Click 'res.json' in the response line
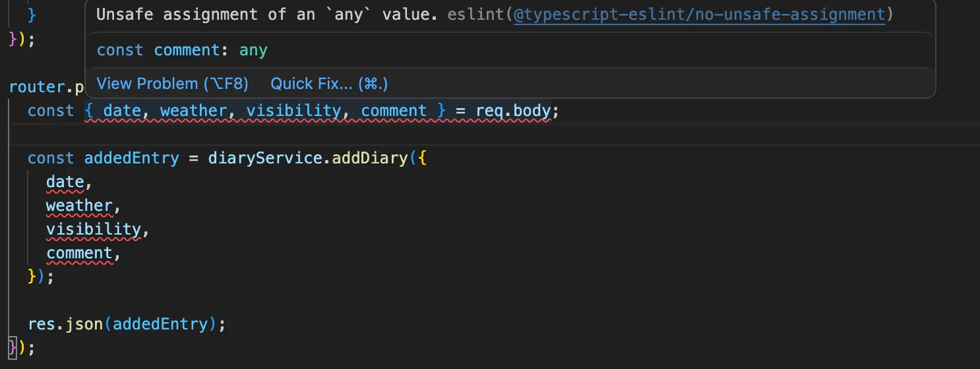The image size is (980, 369). [66, 324]
